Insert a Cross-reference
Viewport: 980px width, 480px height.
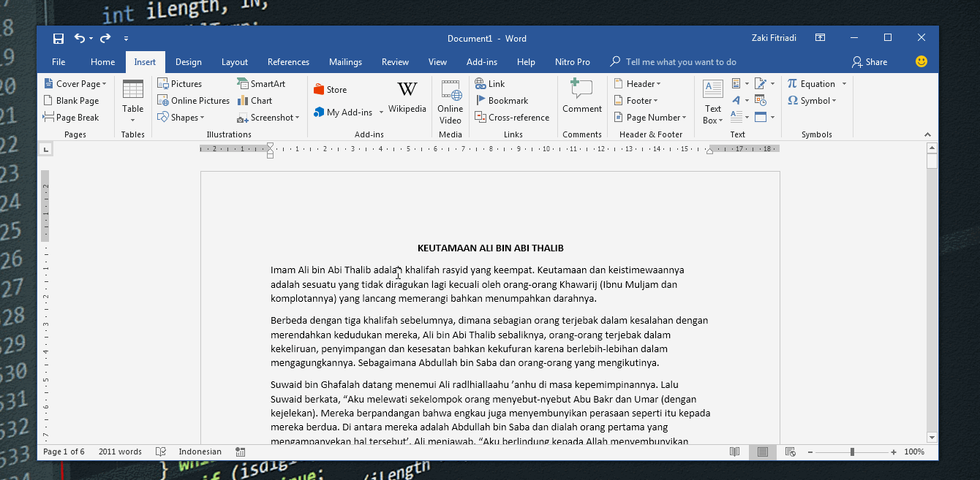pyautogui.click(x=512, y=118)
